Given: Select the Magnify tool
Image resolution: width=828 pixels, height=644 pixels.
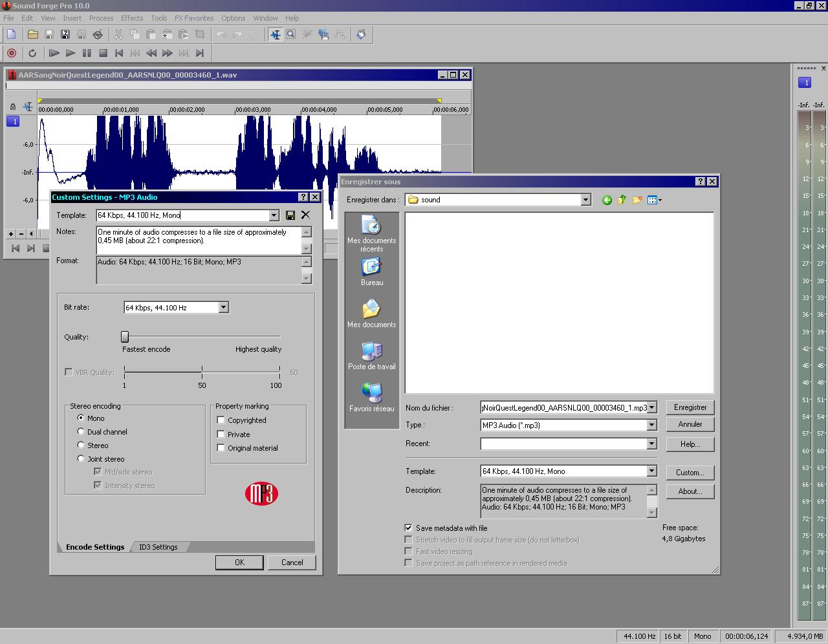Looking at the screenshot, I should (291, 34).
